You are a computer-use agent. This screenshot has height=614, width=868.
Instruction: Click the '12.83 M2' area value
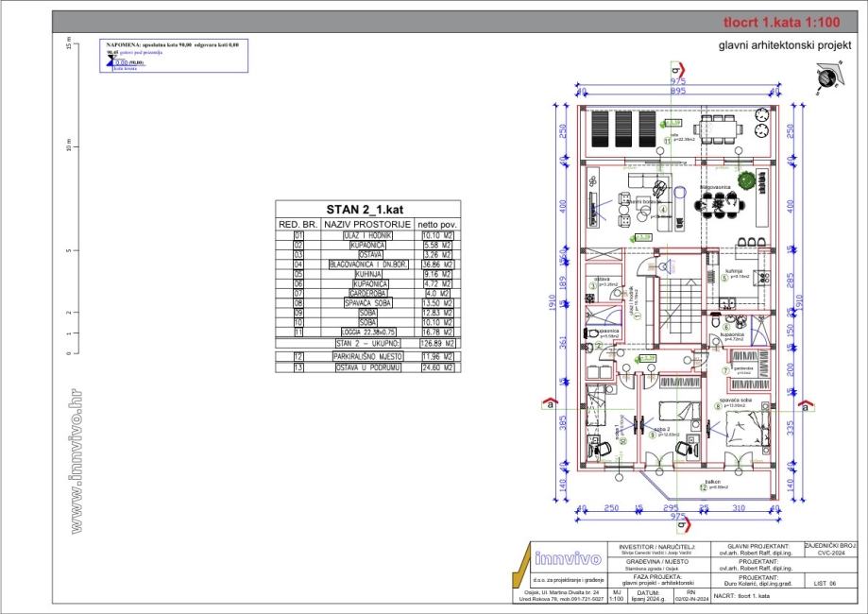(x=437, y=313)
